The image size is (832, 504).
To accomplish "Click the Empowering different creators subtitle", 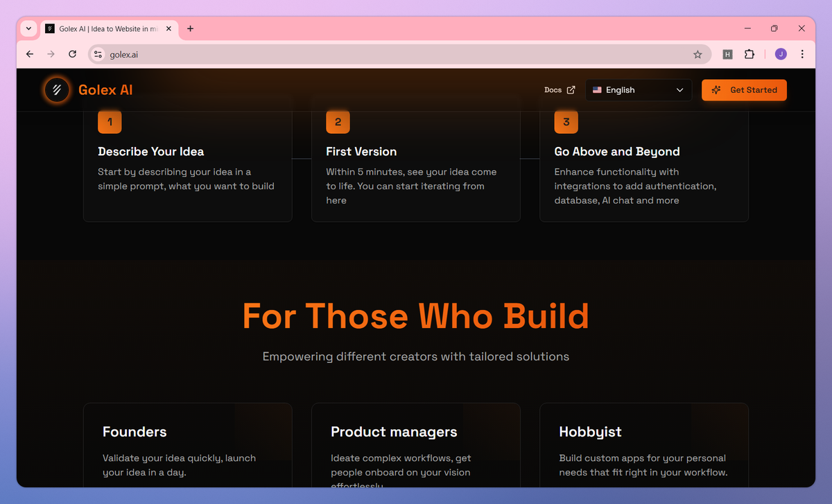I will click(416, 356).
